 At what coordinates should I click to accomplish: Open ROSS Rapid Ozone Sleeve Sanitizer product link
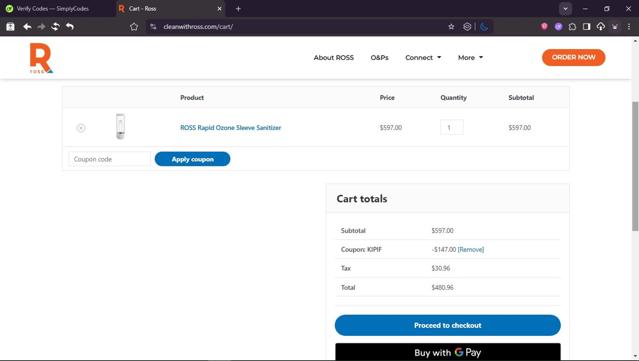(231, 128)
